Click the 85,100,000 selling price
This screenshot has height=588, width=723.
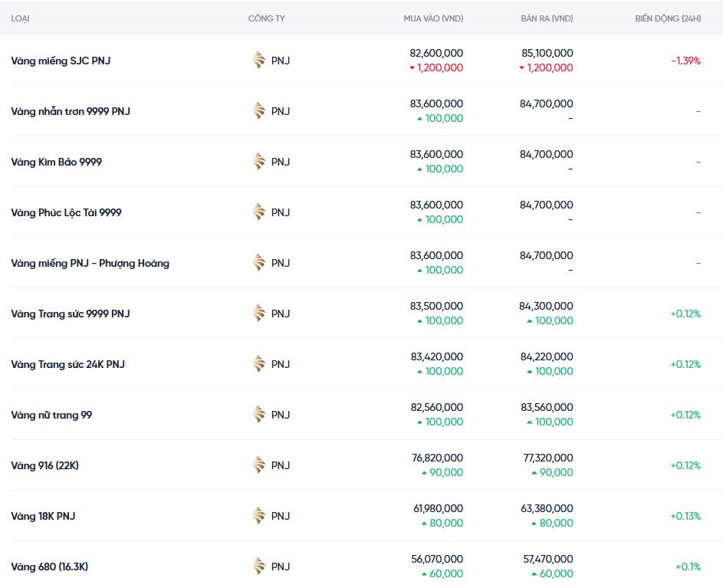546,54
